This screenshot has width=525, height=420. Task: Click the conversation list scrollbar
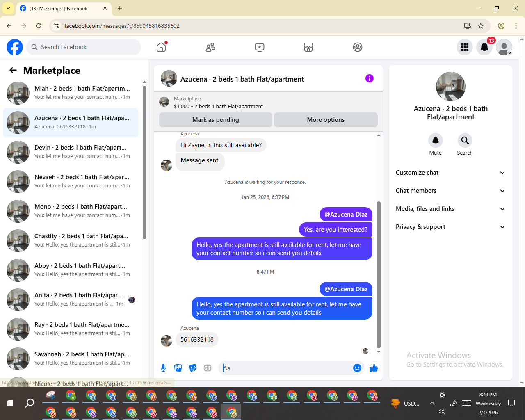coord(144,162)
